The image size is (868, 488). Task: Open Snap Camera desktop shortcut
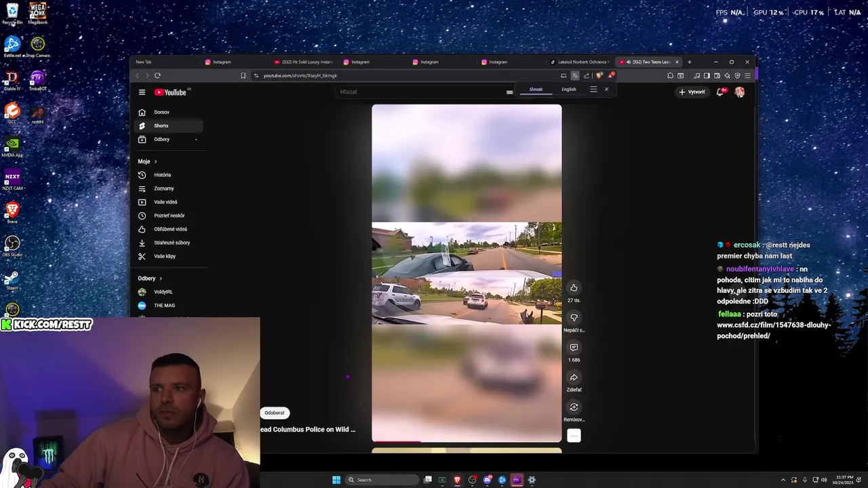pos(38,47)
